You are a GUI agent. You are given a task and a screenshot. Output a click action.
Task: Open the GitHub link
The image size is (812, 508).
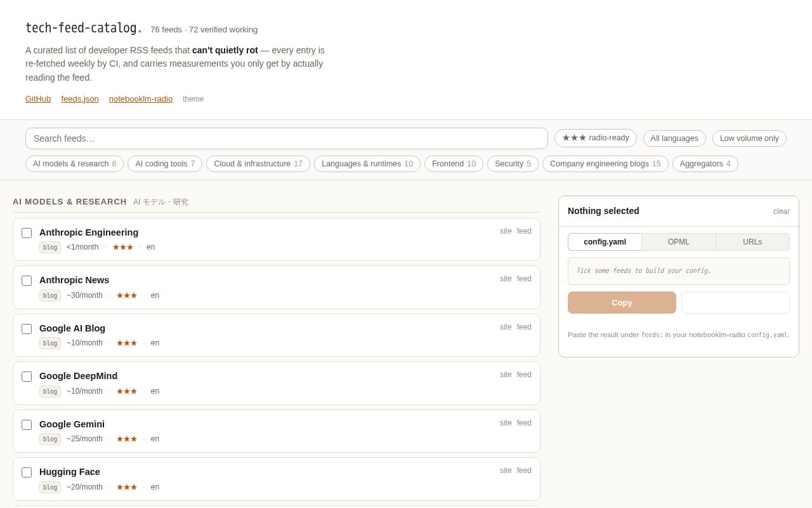tap(38, 98)
